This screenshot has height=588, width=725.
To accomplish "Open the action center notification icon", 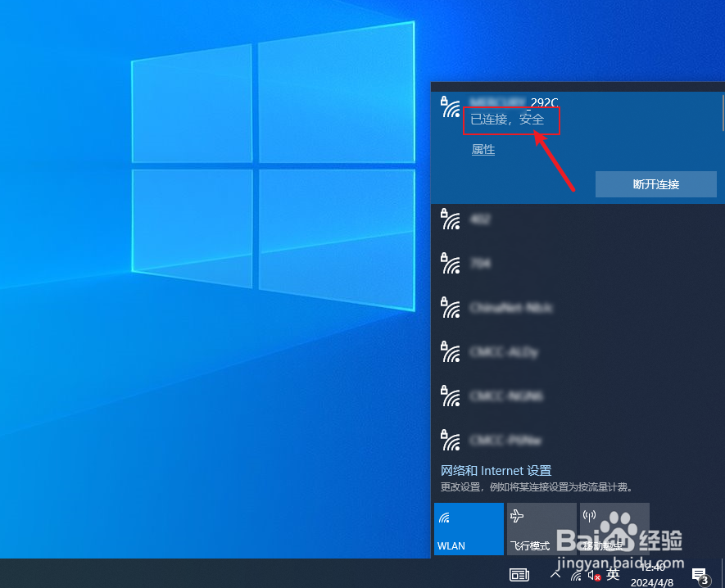I will [700, 576].
